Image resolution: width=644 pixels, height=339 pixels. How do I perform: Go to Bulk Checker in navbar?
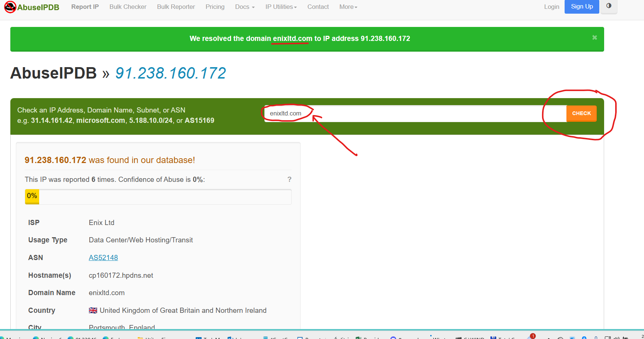128,7
